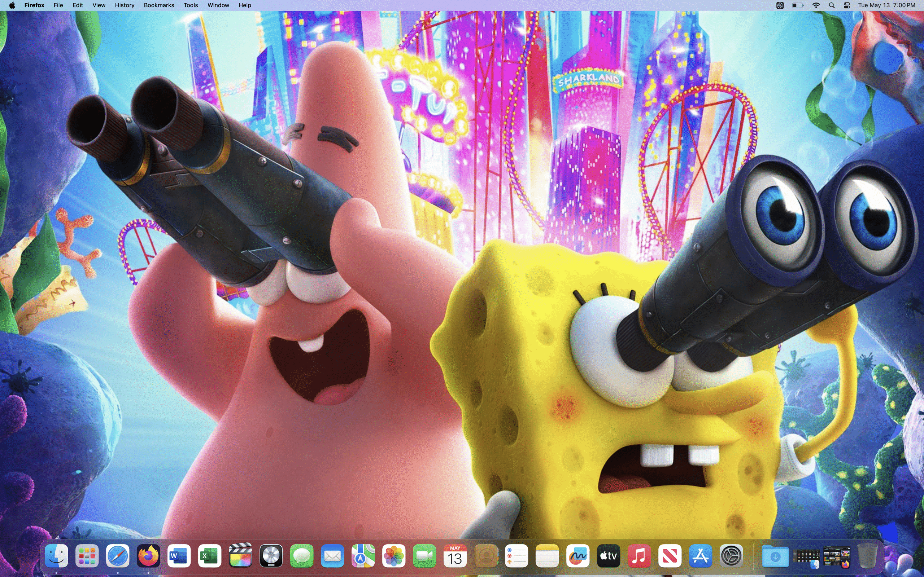Open Finder from the dock

point(57,556)
